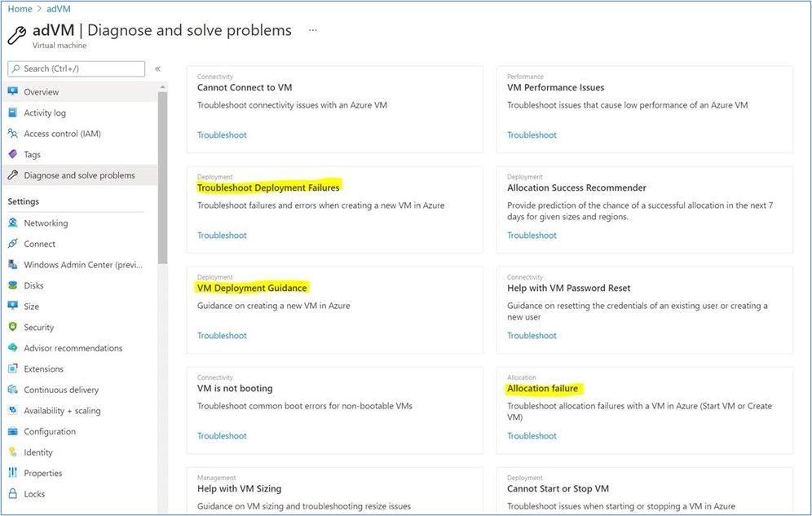The image size is (812, 516).
Task: Click the Access control (IAM) people icon
Action: pyautogui.click(x=13, y=134)
